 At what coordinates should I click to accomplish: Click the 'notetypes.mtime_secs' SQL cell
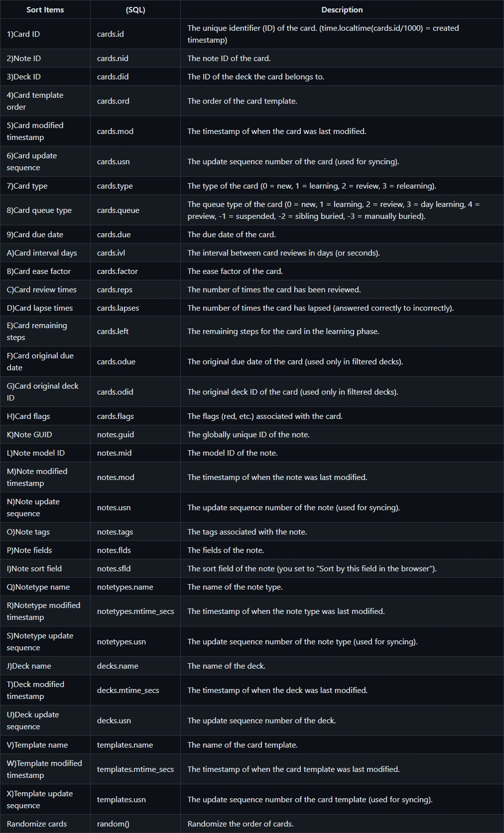(x=135, y=611)
